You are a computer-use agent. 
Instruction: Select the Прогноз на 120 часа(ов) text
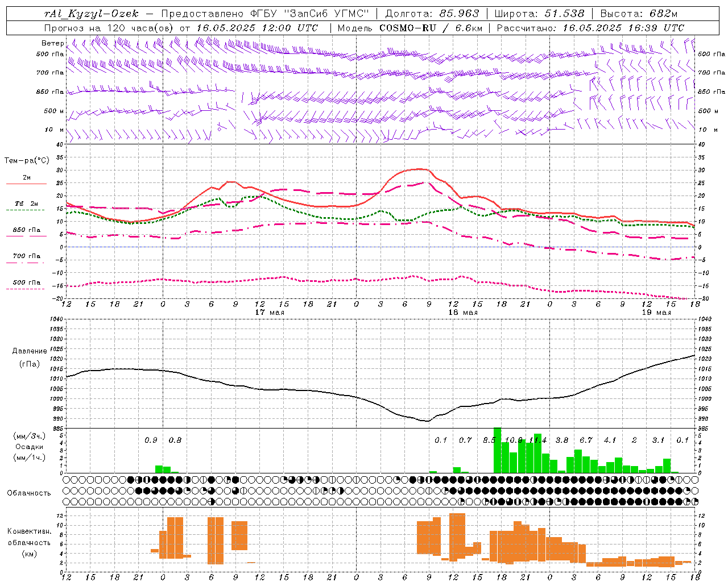point(109,28)
